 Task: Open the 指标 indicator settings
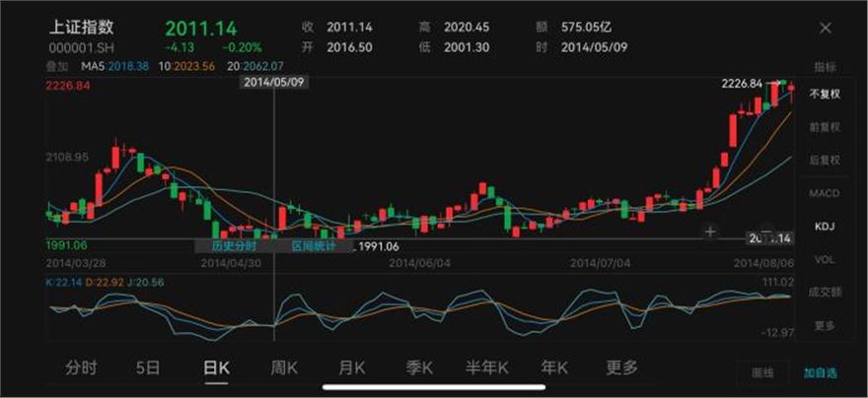coord(824,67)
